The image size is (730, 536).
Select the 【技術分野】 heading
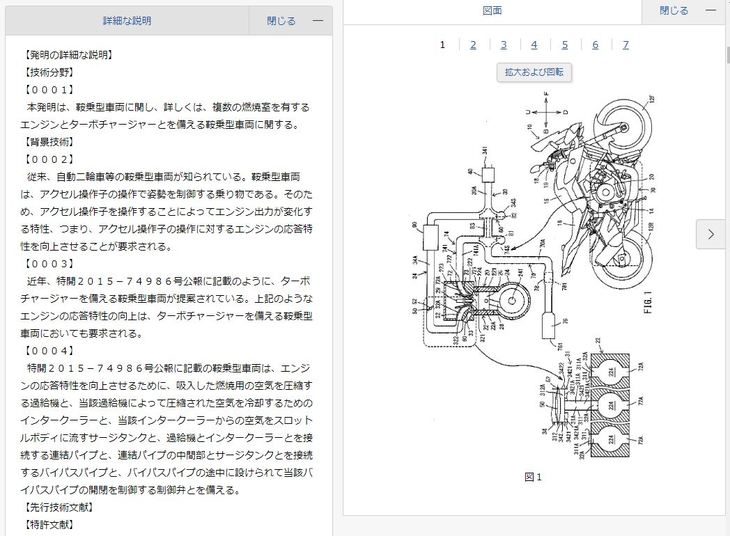click(48, 72)
